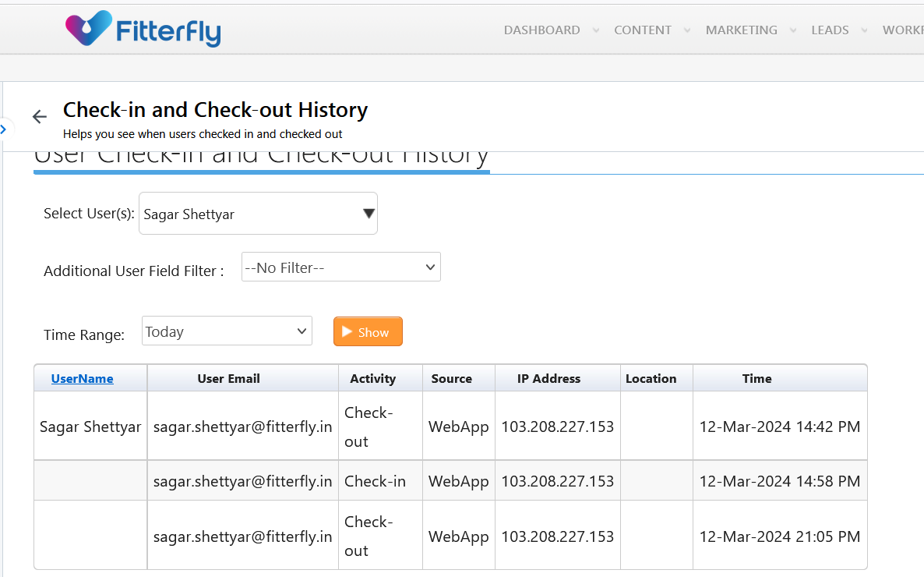Image resolution: width=924 pixels, height=577 pixels.
Task: Click the back arrow beside page title
Action: pos(40,117)
